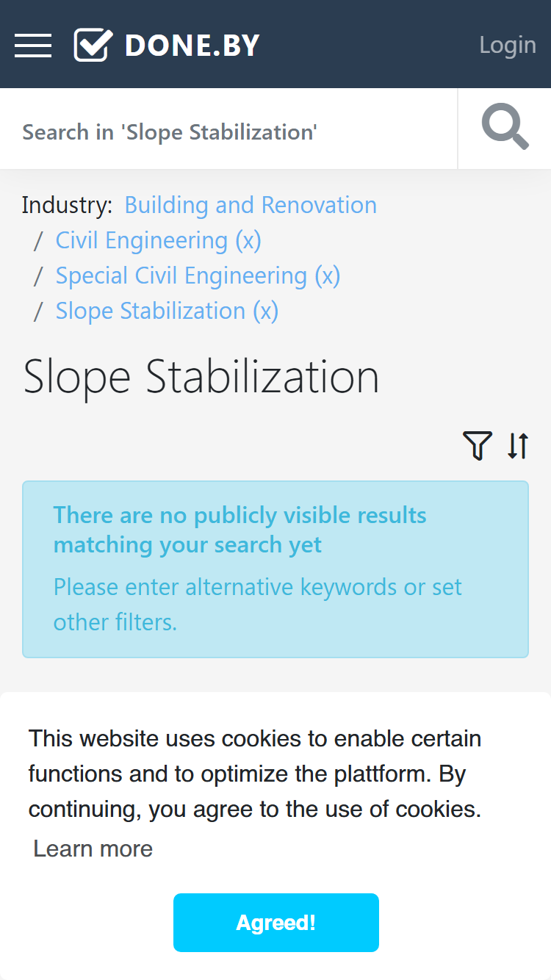Navigate to Special Civil Engineering category
The image size is (551, 980).
pos(181,275)
